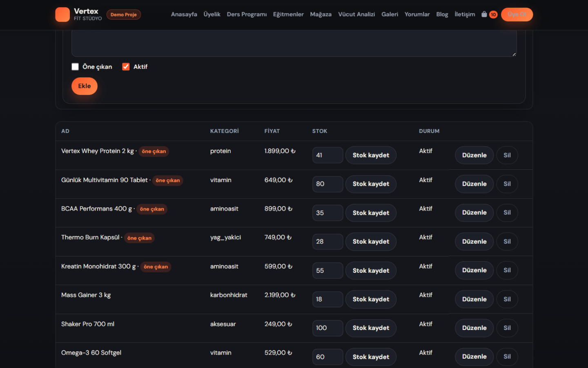Click the Üye Ol button
Image resolution: width=588 pixels, height=368 pixels.
517,14
